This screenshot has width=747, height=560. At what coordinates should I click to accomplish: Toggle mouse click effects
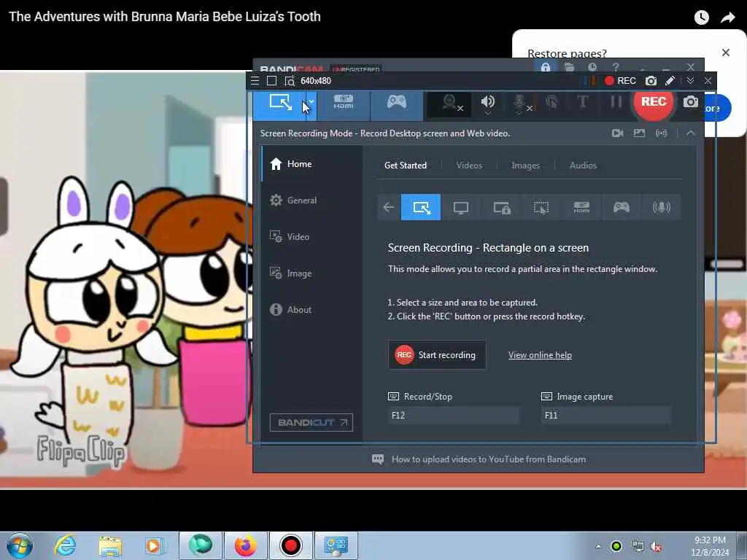[551, 102]
